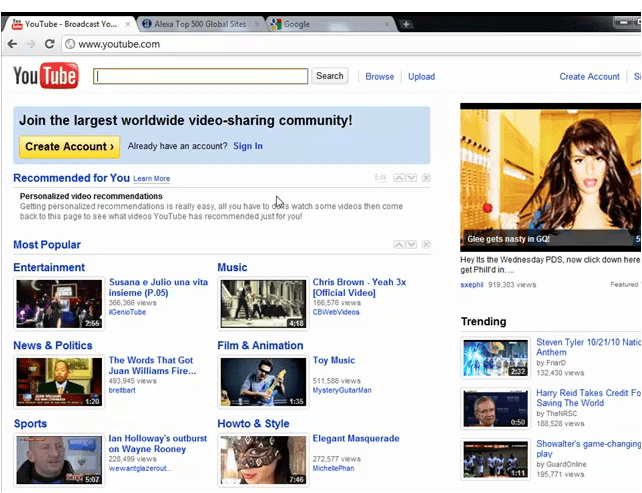Click the browser Back arrow
Screen dimensions: 642x493
pyautogui.click(x=12, y=44)
